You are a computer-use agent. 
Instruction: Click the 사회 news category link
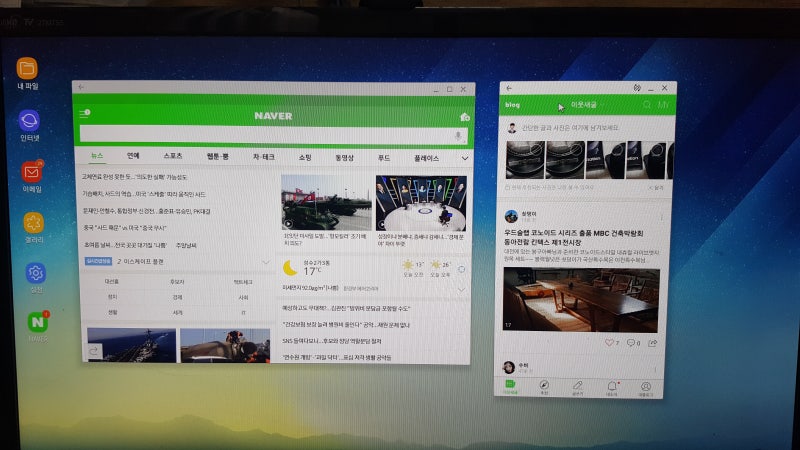pyautogui.click(x=243, y=297)
